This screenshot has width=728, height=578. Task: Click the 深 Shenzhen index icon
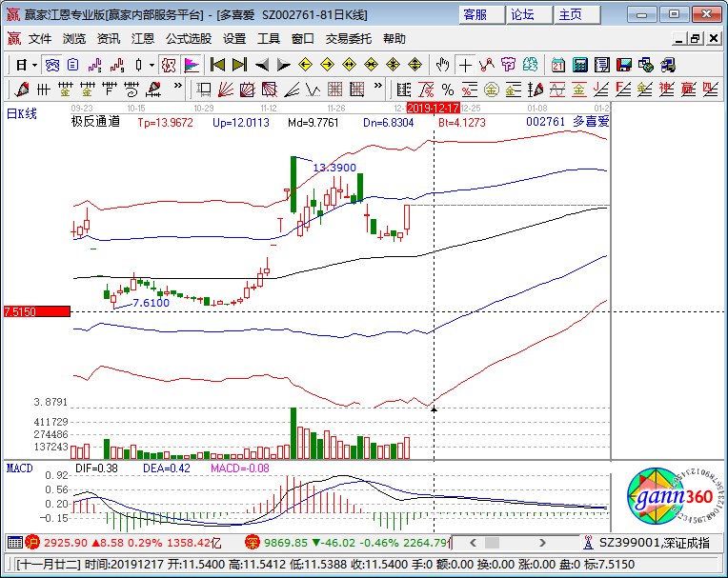[253, 542]
